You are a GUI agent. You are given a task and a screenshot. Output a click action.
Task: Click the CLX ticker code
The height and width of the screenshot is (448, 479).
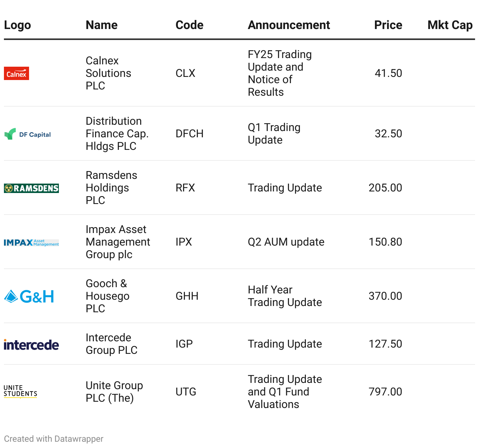click(185, 73)
